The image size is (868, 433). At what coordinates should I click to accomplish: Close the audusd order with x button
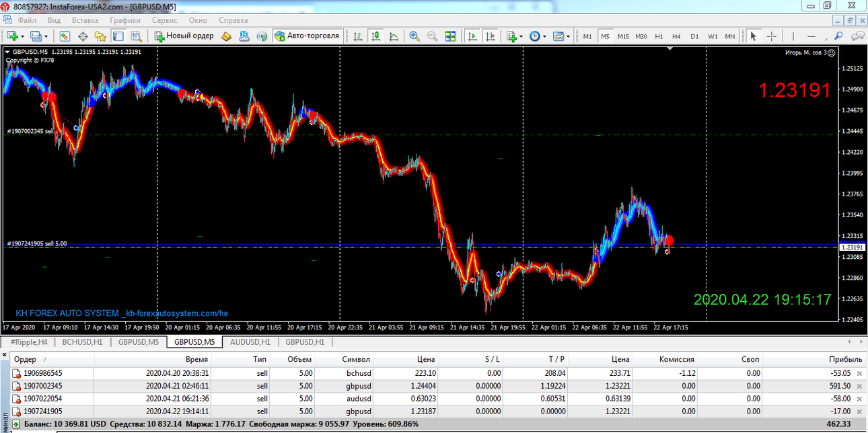859,399
